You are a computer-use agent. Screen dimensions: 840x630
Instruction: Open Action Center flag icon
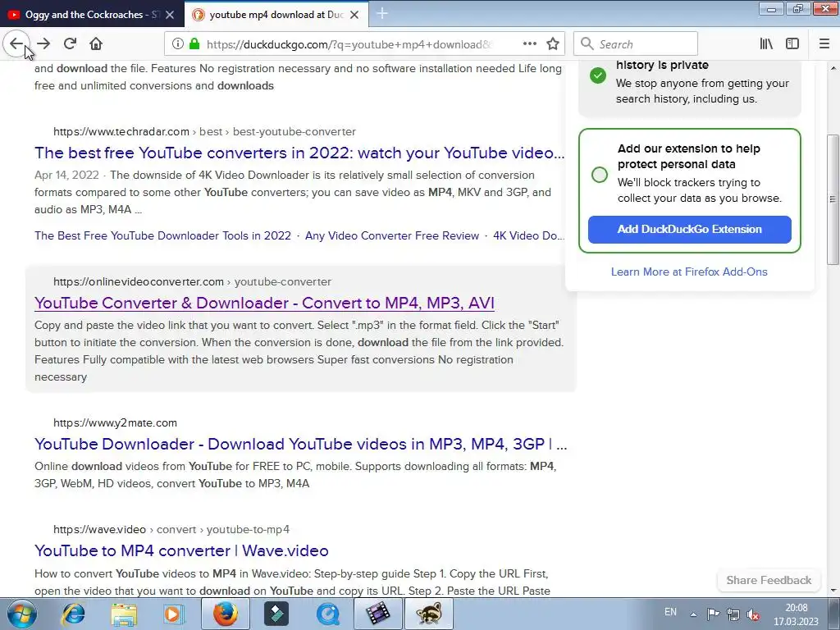(713, 614)
